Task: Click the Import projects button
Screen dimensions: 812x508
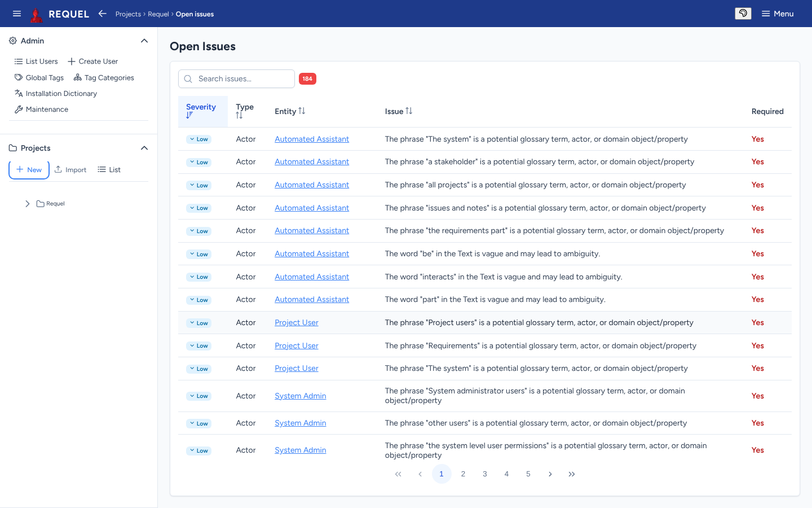Action: [x=70, y=169]
